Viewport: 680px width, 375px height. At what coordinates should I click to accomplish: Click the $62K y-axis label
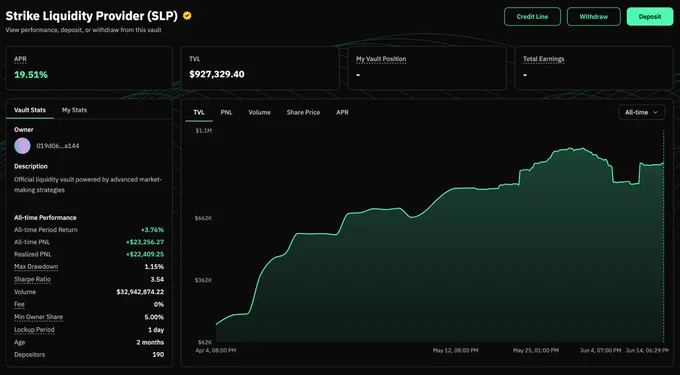(205, 342)
